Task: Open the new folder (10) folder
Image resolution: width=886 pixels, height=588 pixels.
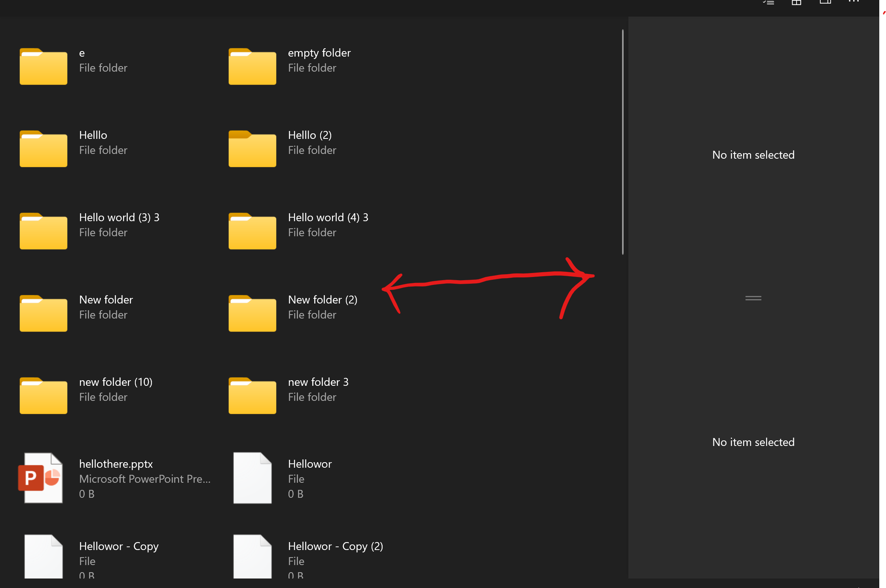Action: (x=43, y=395)
